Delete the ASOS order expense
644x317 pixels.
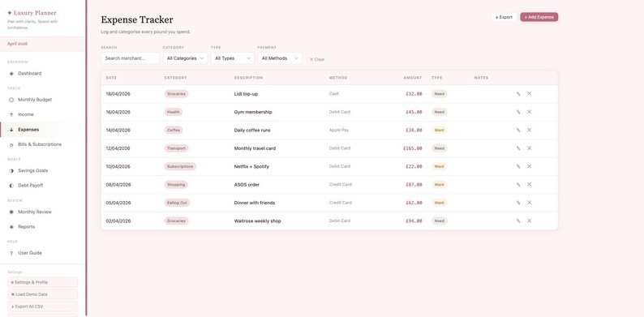pyautogui.click(x=530, y=184)
